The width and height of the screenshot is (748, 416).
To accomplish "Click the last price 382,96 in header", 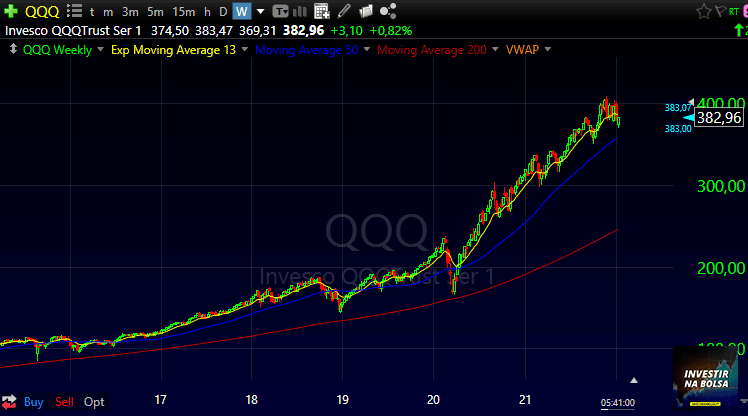I will 303,31.
